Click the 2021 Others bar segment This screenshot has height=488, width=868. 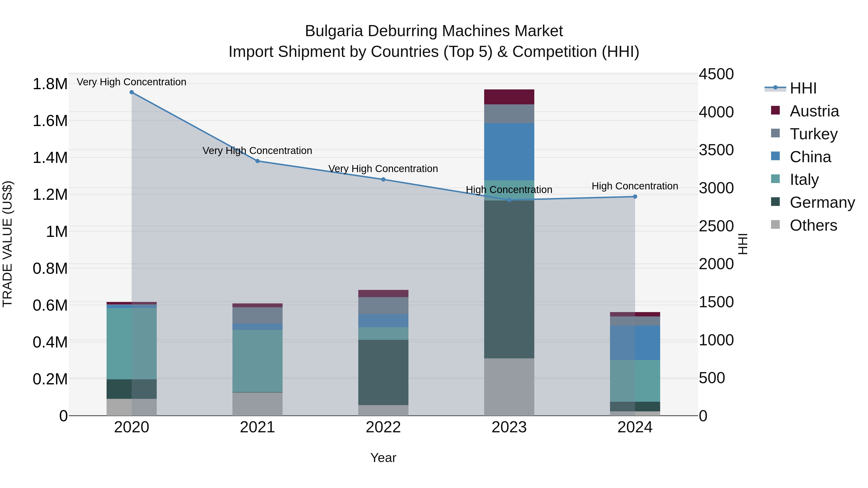coord(258,404)
